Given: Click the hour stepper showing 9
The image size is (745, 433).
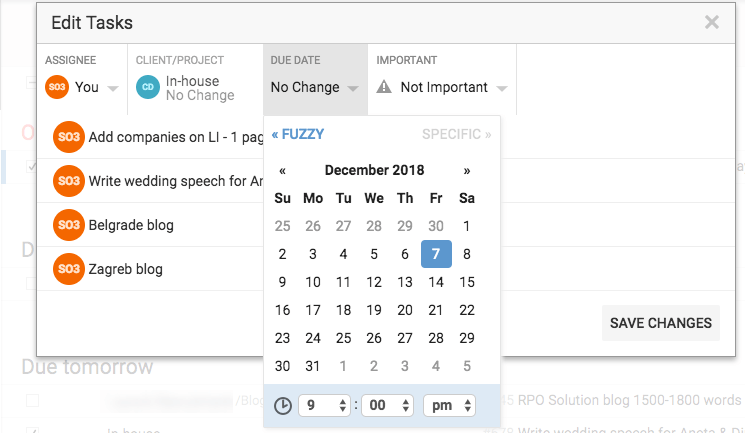Looking at the screenshot, I should pos(325,405).
